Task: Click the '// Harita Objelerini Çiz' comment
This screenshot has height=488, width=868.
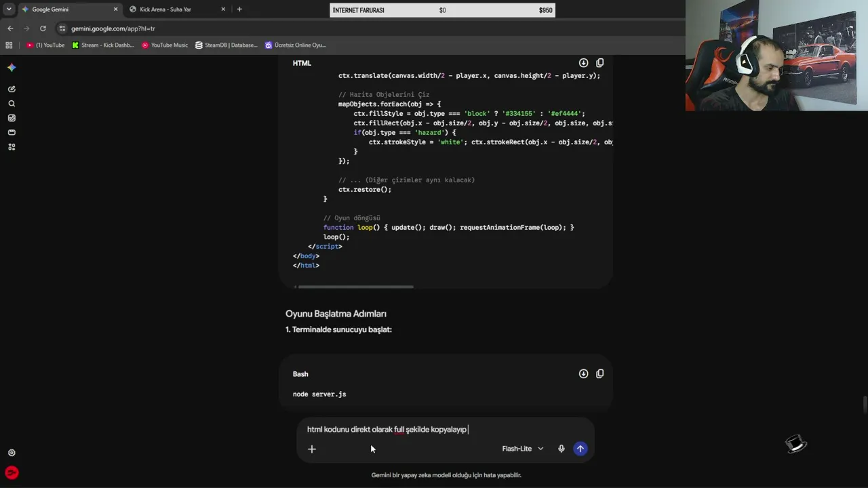Action: tap(384, 94)
